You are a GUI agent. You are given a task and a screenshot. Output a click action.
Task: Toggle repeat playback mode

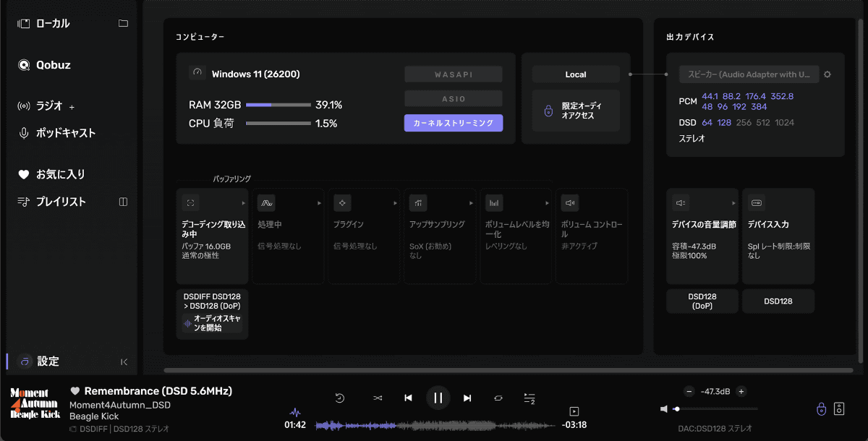[498, 398]
